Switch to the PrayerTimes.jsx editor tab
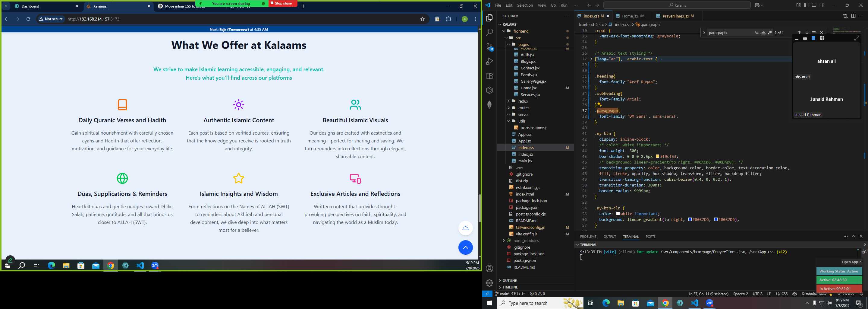This screenshot has width=868, height=309. click(x=676, y=16)
